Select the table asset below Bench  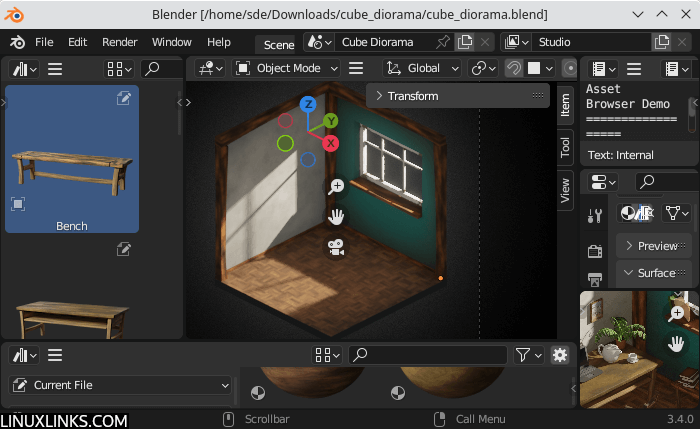(x=72, y=290)
